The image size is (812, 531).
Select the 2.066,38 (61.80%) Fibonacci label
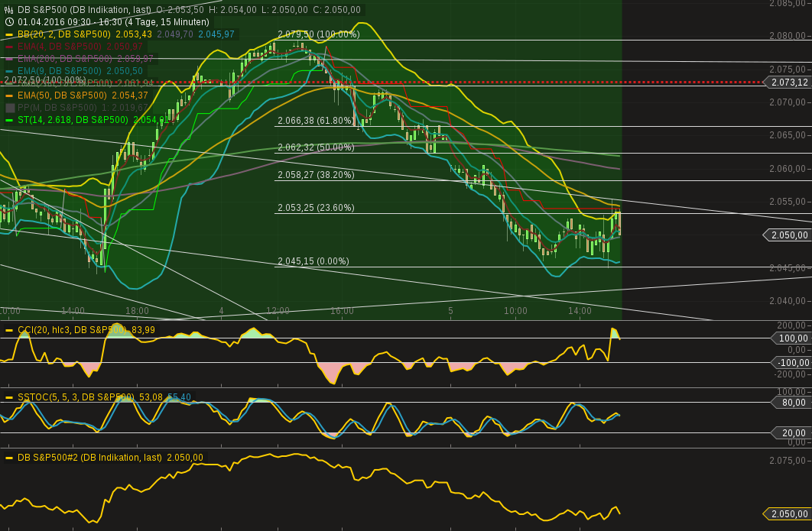click(x=313, y=120)
